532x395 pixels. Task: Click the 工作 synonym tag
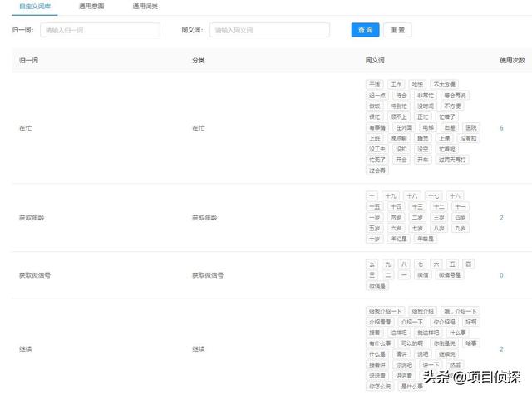[396, 85]
